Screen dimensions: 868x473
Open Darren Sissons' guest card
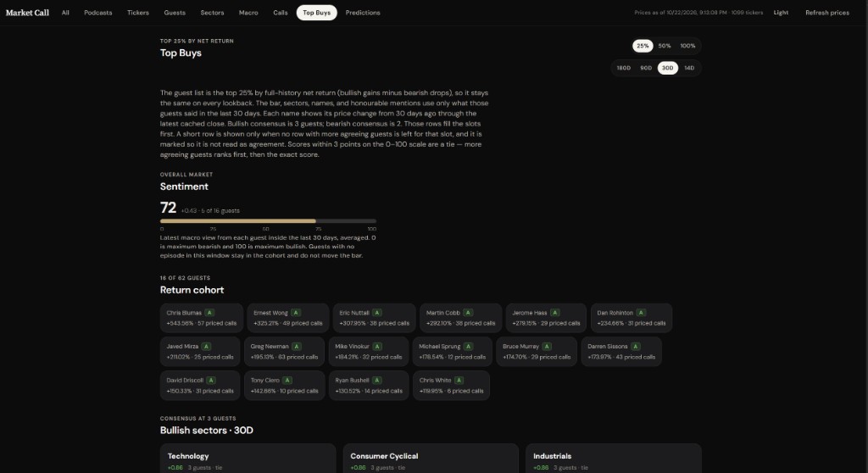(621, 352)
